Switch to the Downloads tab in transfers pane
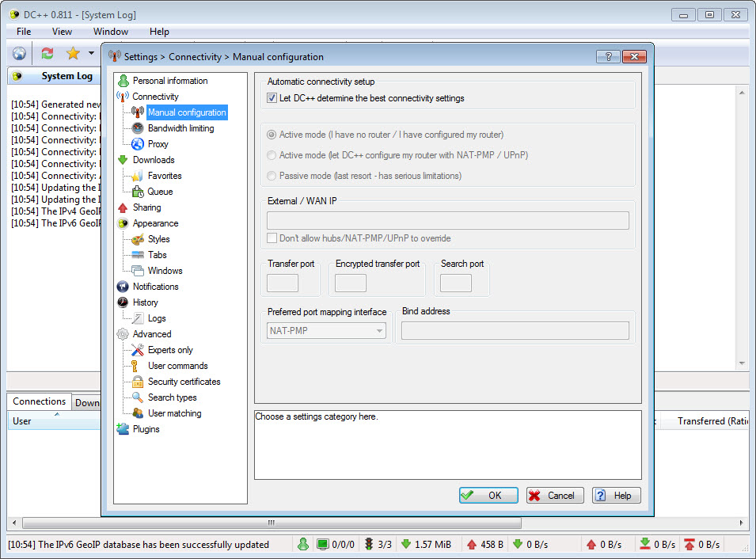756x559 pixels. [87, 403]
